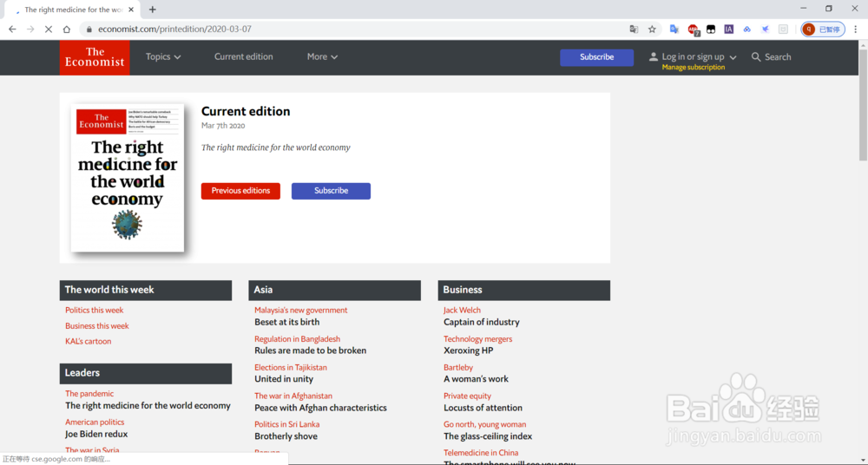Open the grey square extension icon
The height and width of the screenshot is (465, 868).
tap(783, 29)
